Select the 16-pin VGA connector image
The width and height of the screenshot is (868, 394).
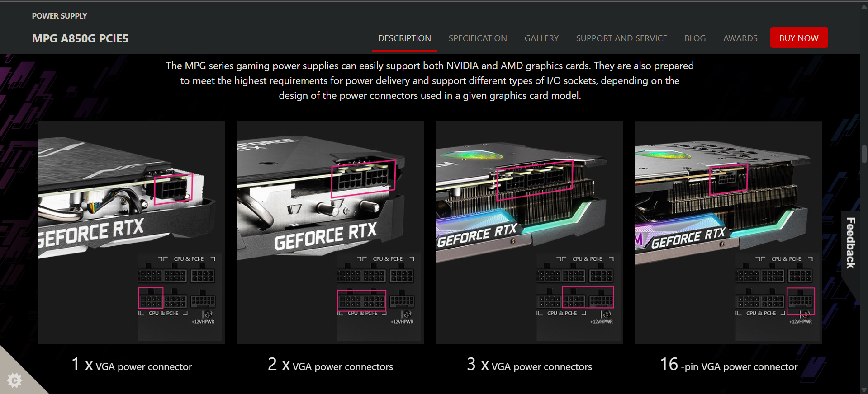tap(728, 232)
